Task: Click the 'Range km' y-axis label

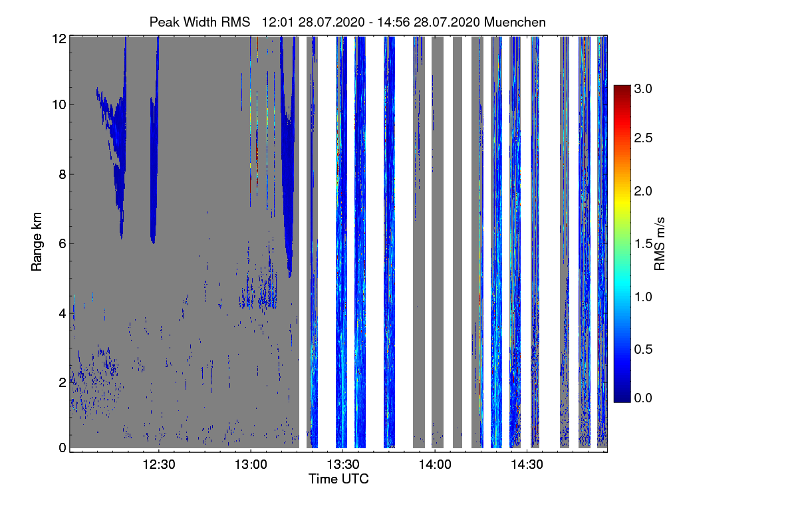Action: tap(37, 243)
